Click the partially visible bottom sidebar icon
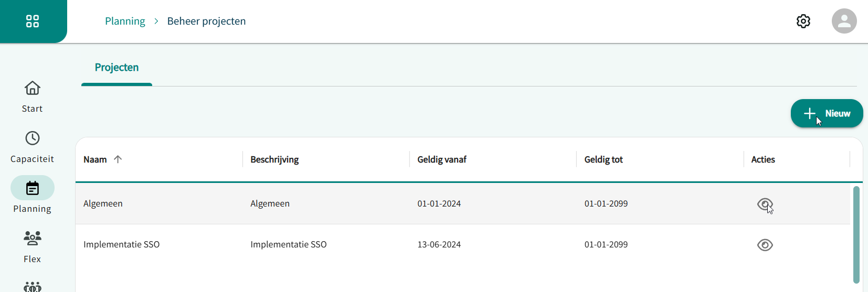868x292 pixels. coord(33,286)
